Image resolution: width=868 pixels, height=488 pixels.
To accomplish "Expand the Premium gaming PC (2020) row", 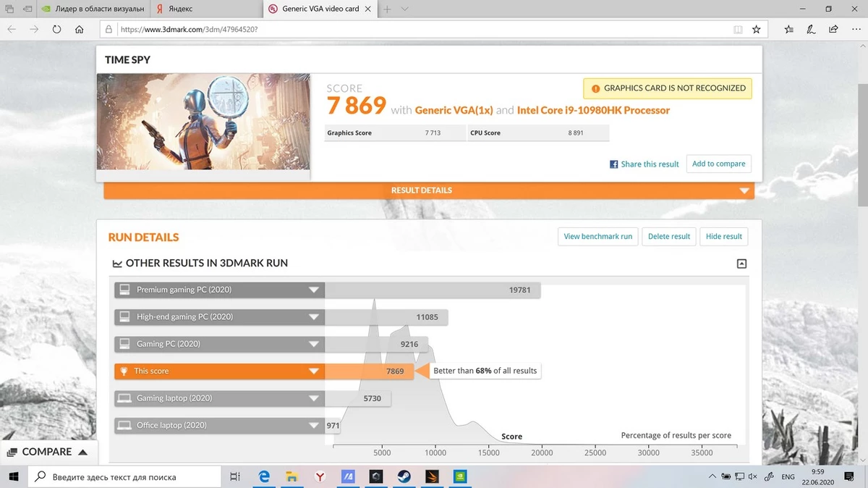I will [x=220, y=290].
